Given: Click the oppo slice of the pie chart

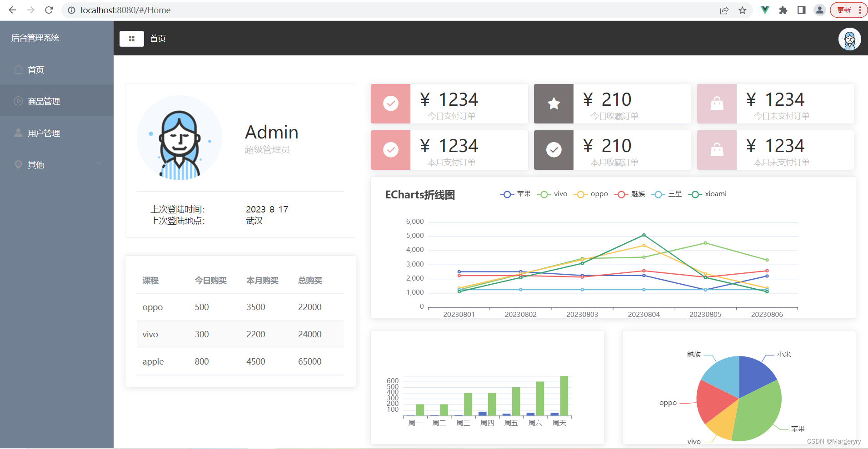Looking at the screenshot, I should (713, 400).
